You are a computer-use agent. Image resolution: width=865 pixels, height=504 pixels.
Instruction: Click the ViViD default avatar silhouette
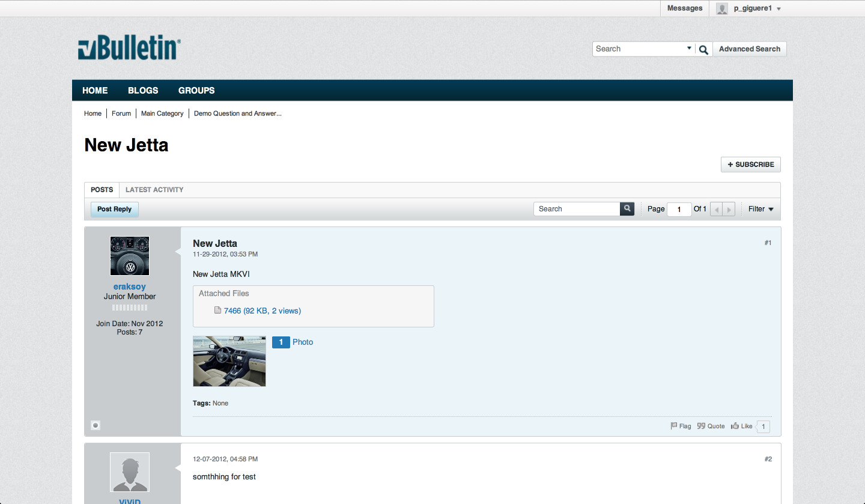[130, 472]
